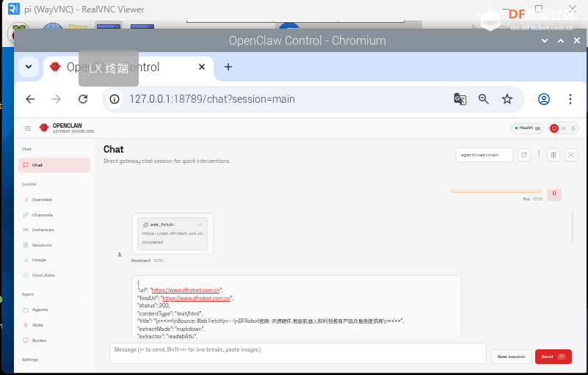
Task: Collapse the Control sidebar section
Action: (86, 184)
